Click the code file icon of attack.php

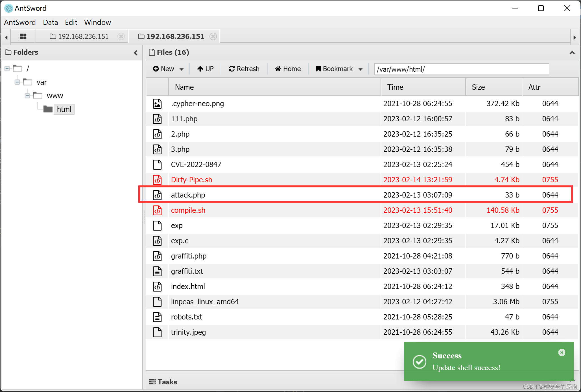click(x=157, y=195)
